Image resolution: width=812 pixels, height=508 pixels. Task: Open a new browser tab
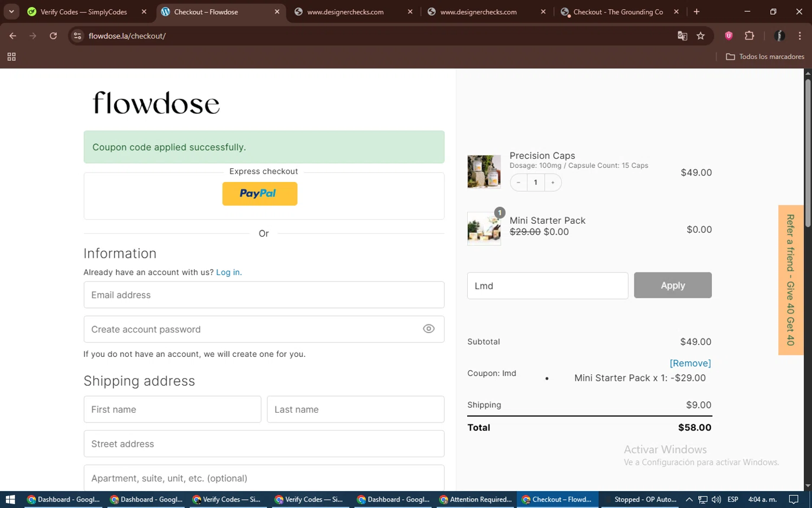tap(697, 11)
